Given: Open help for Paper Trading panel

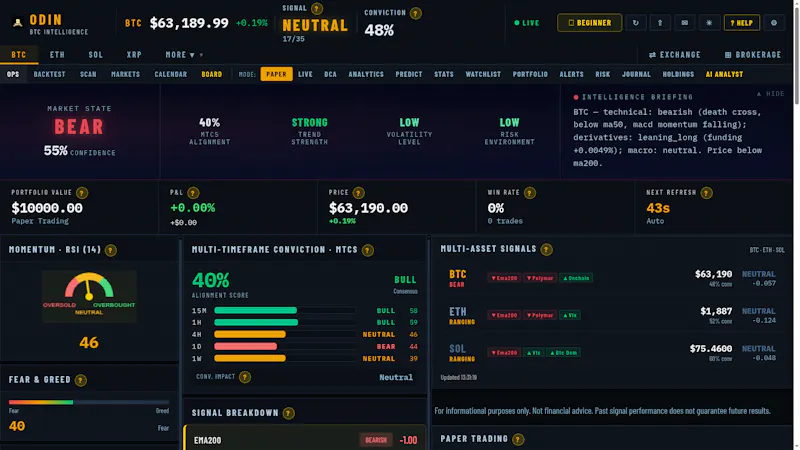Looking at the screenshot, I should (518, 439).
